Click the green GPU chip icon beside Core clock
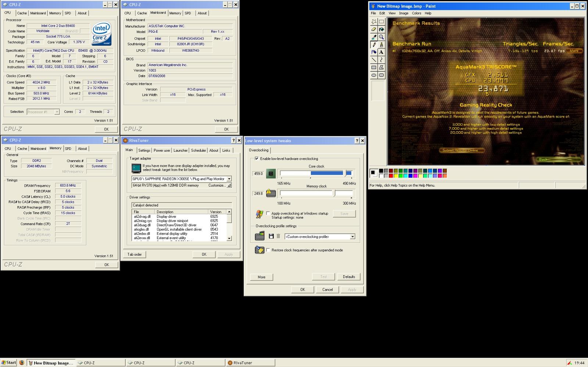 pos(271,173)
